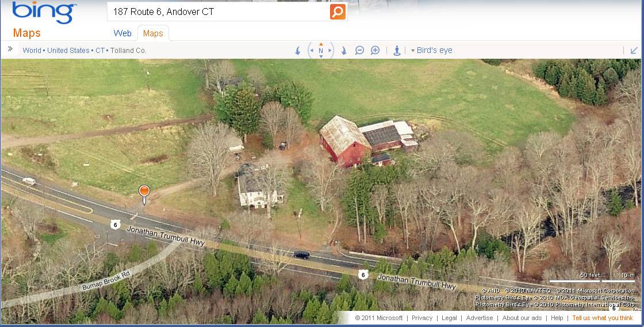Open the Tolland Co. breadcrumb link
The height and width of the screenshot is (327, 644).
coord(128,51)
